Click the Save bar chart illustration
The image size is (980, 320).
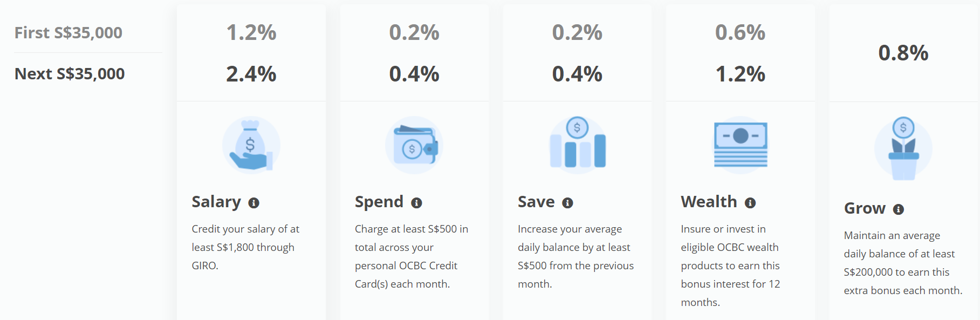(577, 144)
